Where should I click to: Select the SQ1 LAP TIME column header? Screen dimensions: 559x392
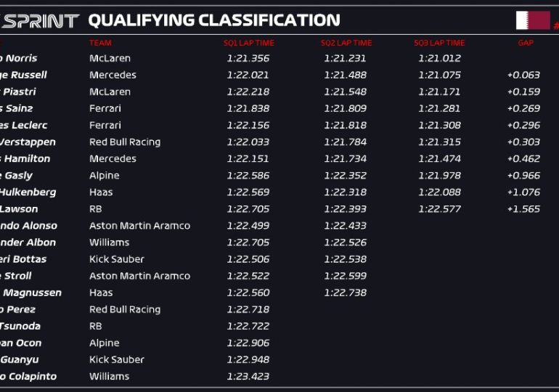point(249,43)
